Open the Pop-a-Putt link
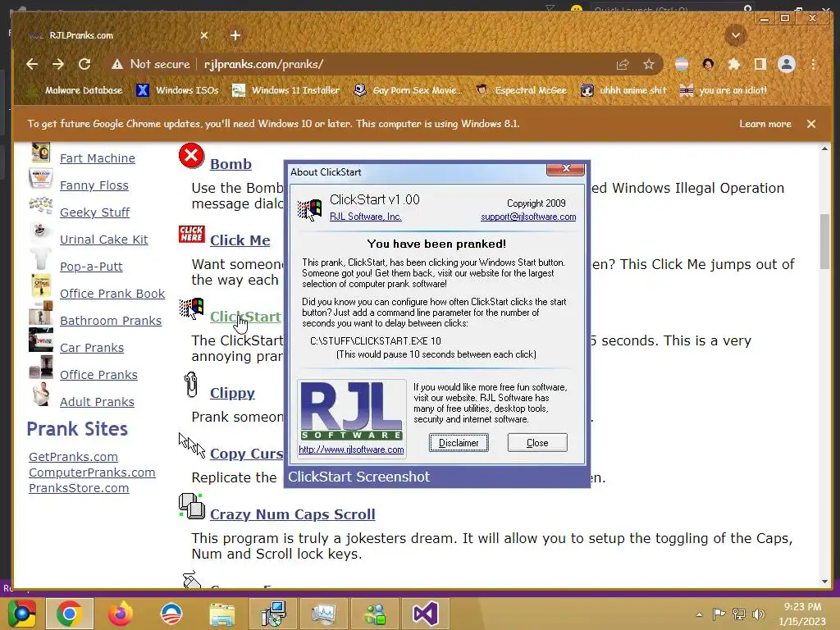The image size is (840, 630). pyautogui.click(x=91, y=267)
